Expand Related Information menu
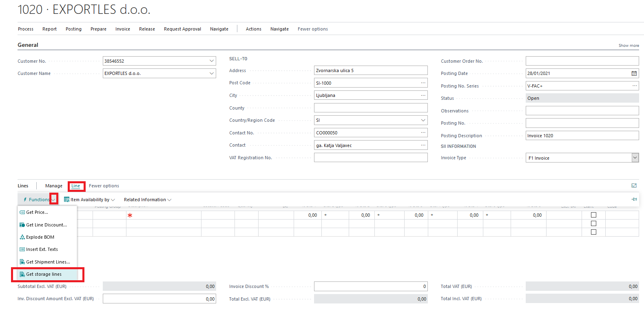The width and height of the screenshot is (644, 312). (x=169, y=200)
